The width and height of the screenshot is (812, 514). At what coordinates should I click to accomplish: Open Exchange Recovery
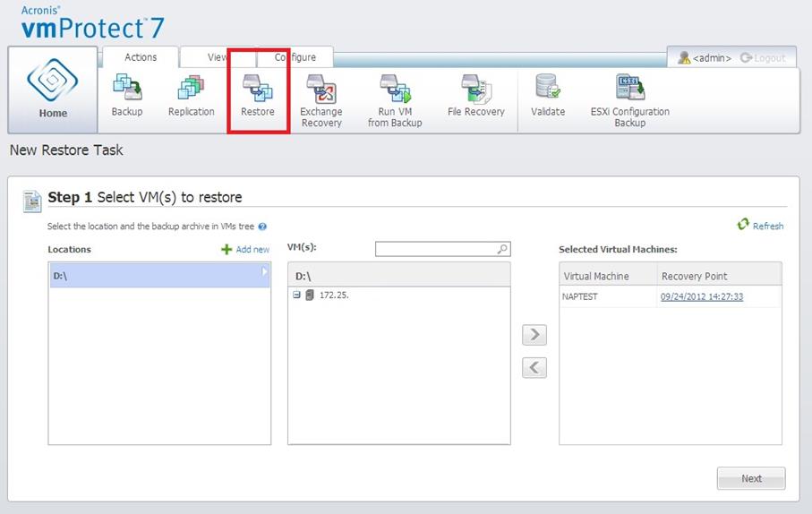(x=321, y=100)
